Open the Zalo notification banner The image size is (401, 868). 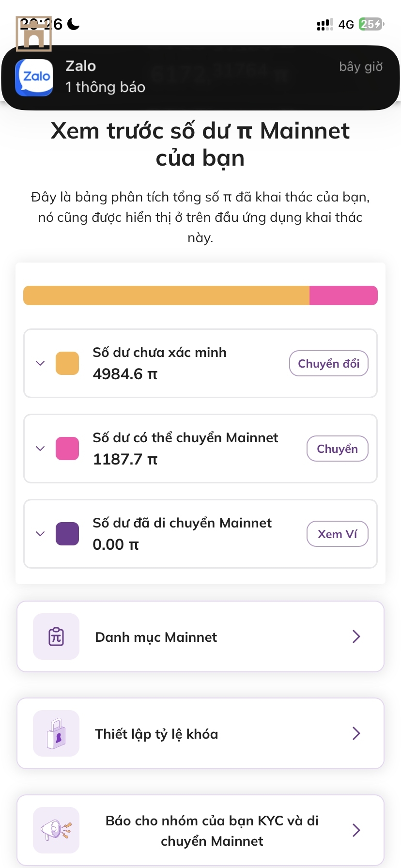(x=200, y=77)
